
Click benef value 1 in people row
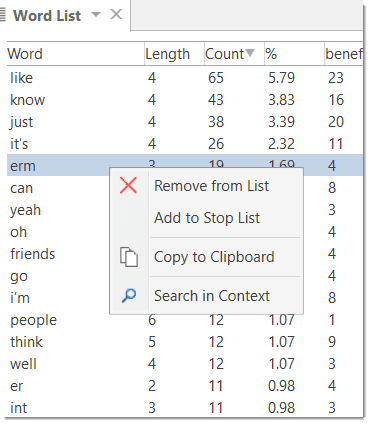click(332, 320)
